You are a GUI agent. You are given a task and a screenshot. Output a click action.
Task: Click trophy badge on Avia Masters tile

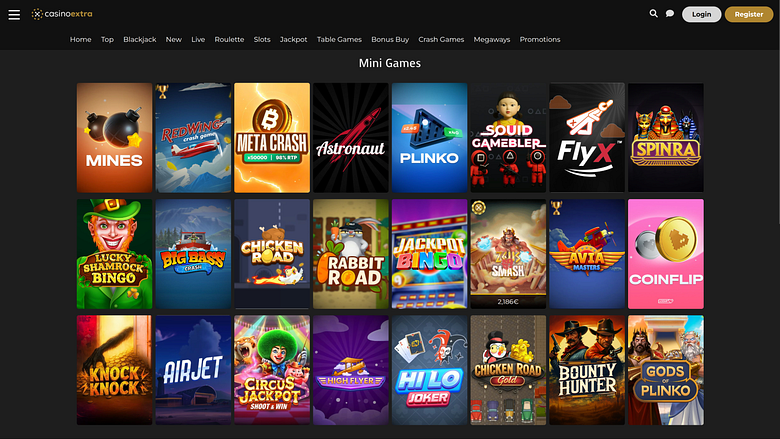[556, 208]
